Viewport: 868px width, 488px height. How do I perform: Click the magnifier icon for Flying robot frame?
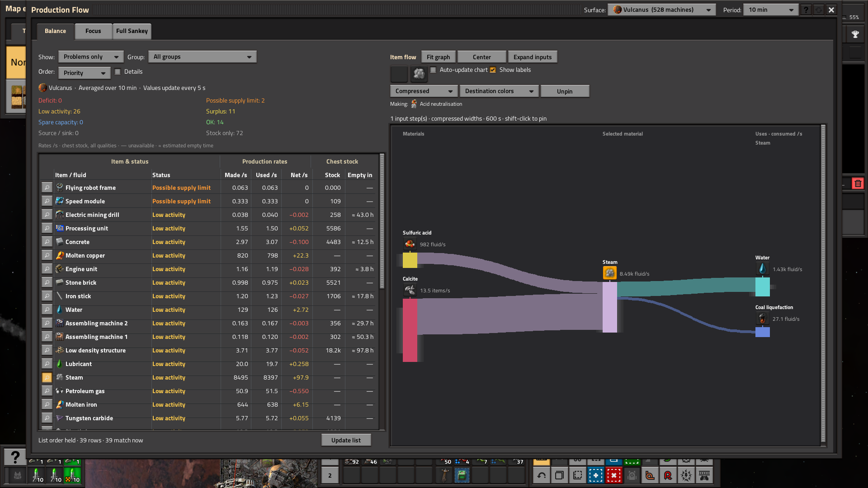[x=47, y=188]
